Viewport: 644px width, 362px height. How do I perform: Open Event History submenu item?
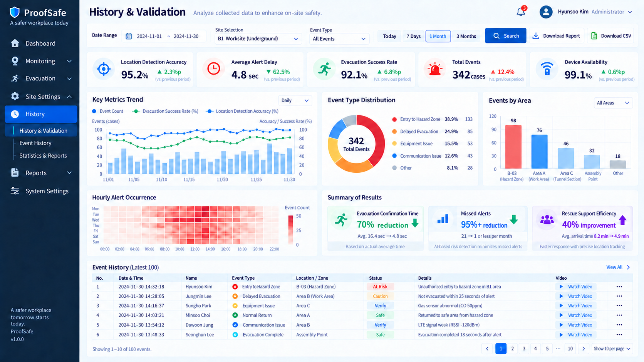tap(35, 143)
